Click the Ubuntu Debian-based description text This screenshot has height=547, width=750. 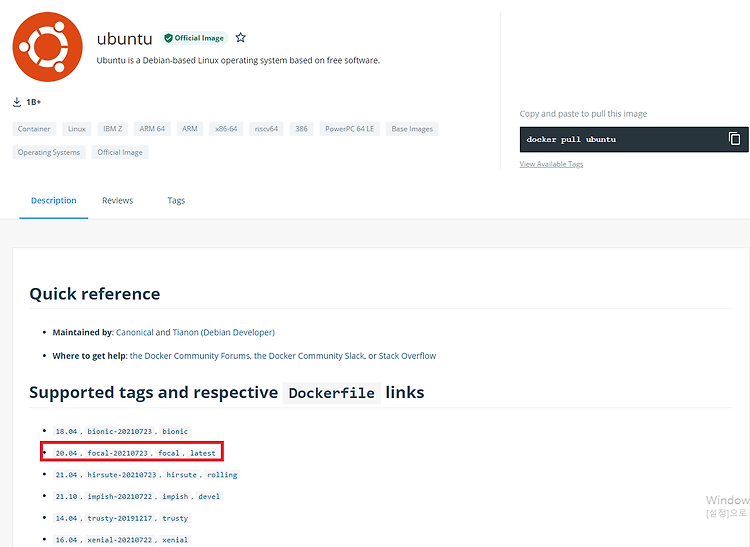tap(238, 60)
